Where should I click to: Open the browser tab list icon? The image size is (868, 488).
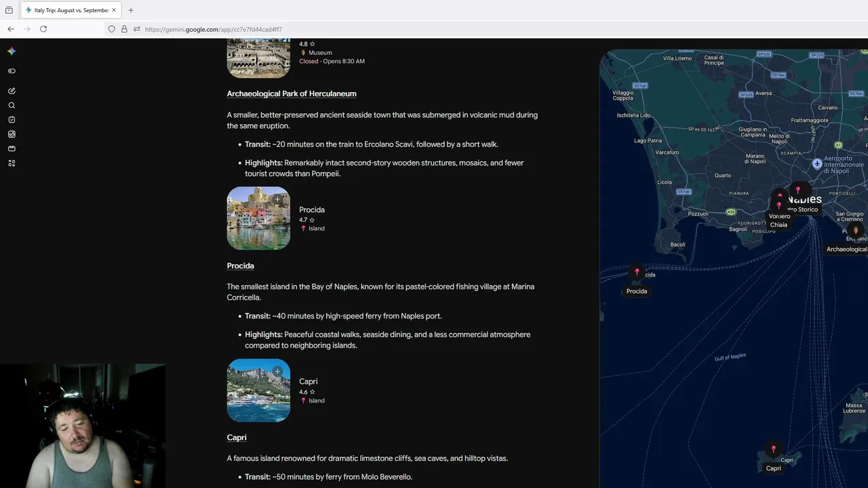[x=9, y=10]
